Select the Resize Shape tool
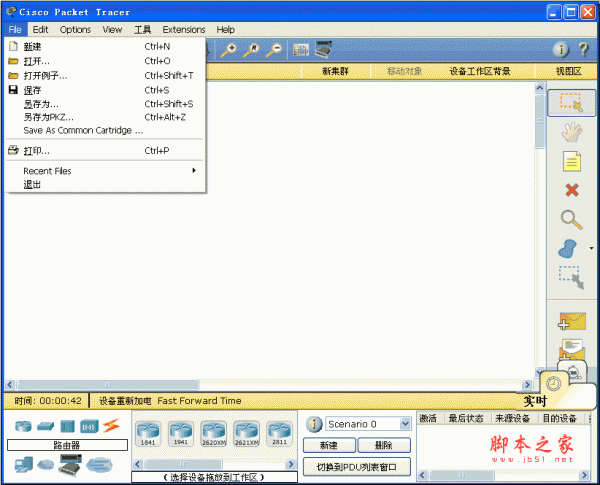Image resolution: width=600 pixels, height=485 pixels. coord(572,278)
